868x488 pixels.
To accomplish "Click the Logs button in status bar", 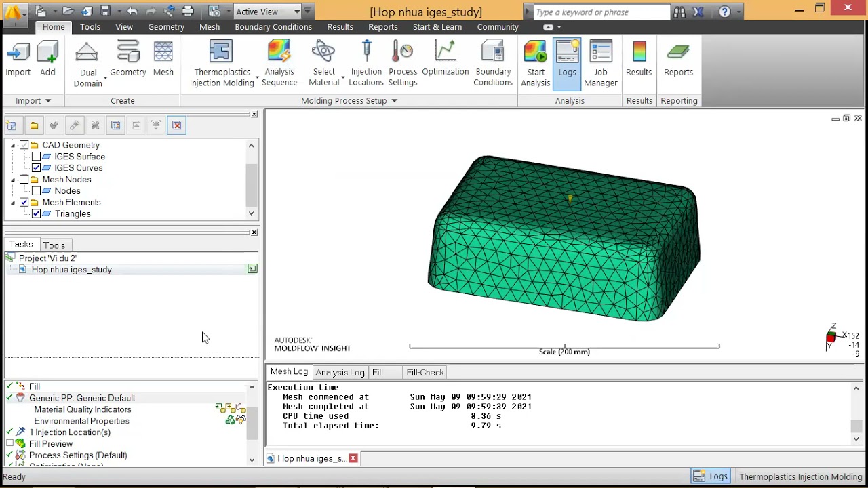I will 711,476.
